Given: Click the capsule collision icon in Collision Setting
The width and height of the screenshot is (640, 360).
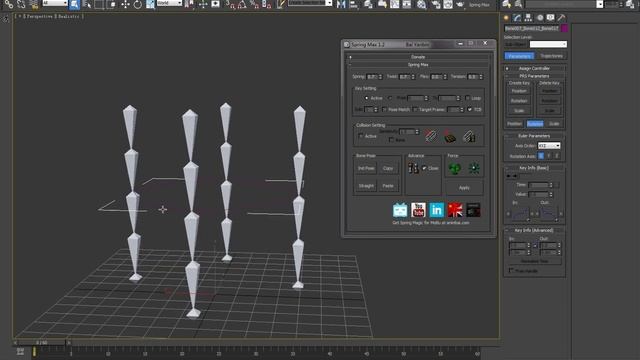Looking at the screenshot, I should (431, 136).
